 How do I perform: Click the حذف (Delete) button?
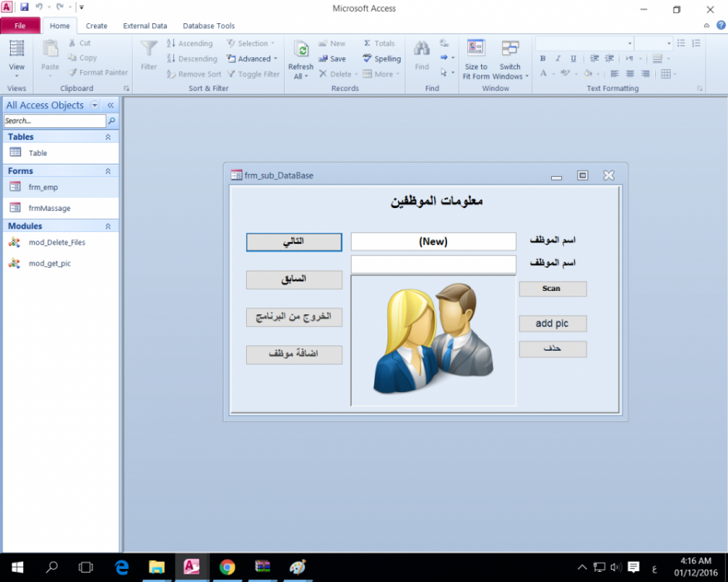[553, 349]
